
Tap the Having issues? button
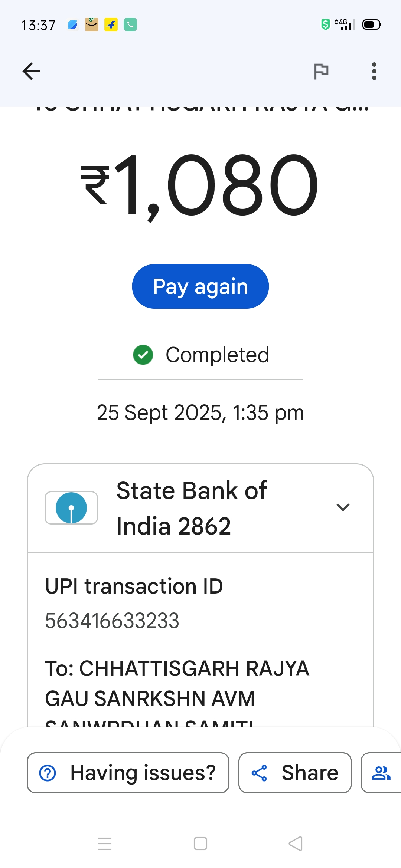click(128, 773)
